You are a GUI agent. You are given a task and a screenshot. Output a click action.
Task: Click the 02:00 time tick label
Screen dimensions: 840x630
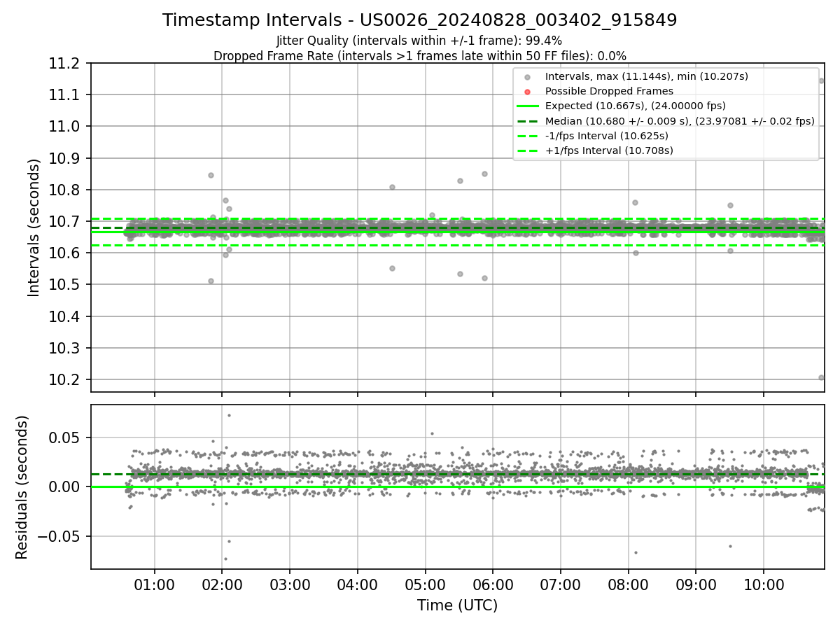click(x=222, y=584)
